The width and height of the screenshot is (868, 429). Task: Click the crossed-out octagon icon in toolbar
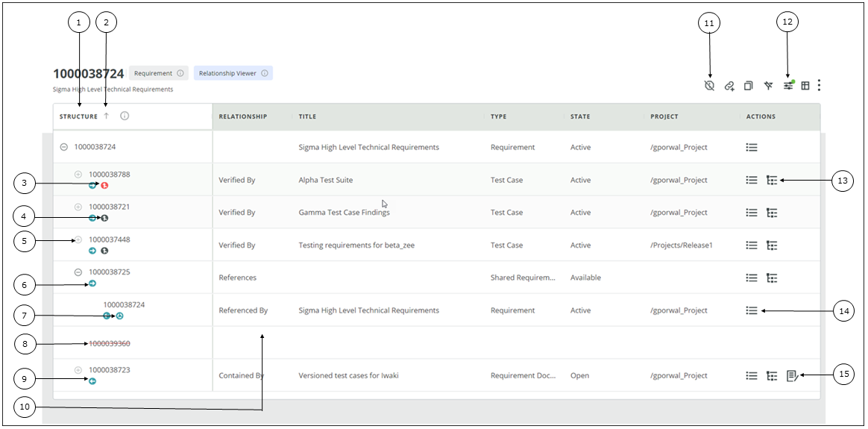click(x=709, y=85)
